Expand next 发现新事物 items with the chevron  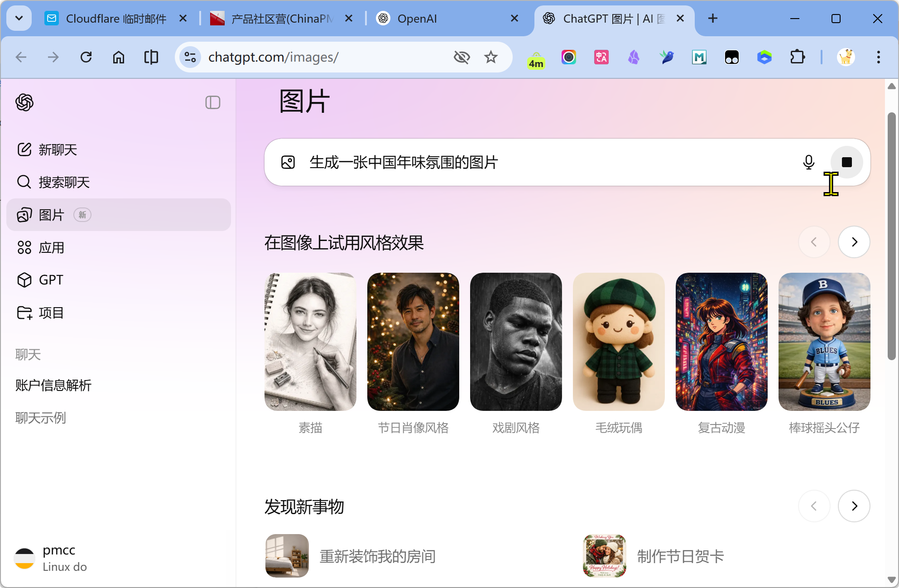(854, 506)
